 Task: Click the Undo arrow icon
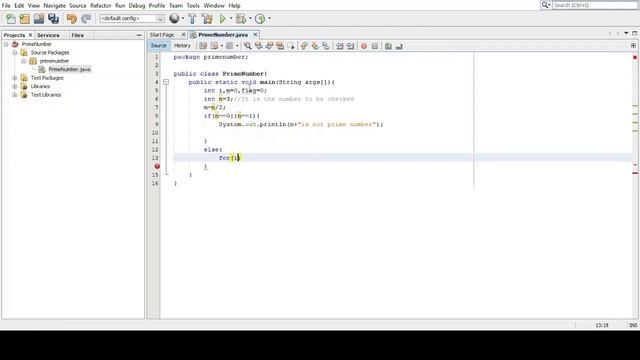(72, 19)
